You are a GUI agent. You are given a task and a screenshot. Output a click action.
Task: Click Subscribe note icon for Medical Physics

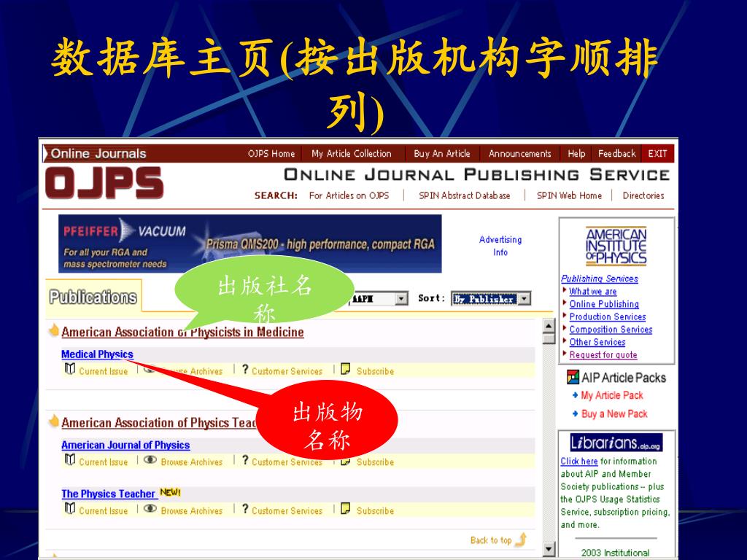click(346, 369)
